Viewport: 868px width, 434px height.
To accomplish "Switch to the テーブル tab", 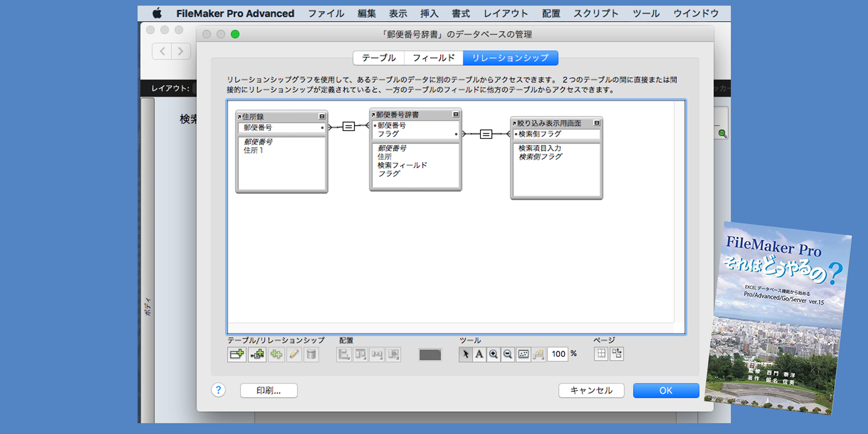I will [x=378, y=58].
